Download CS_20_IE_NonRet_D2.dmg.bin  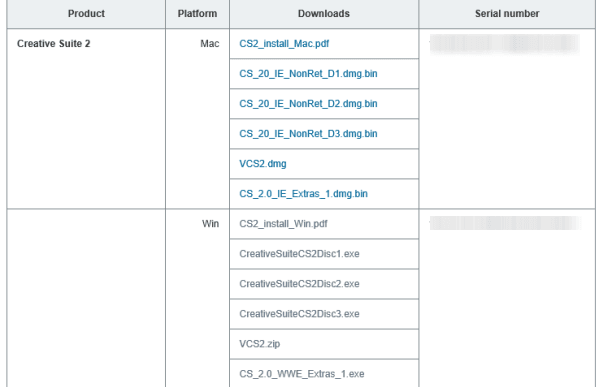pyautogui.click(x=308, y=104)
